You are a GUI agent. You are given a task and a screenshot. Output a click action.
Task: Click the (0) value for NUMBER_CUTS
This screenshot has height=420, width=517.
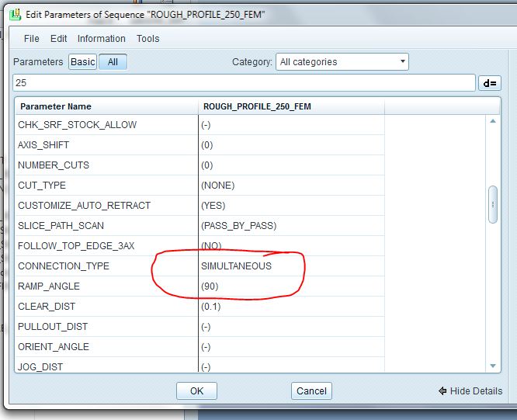pos(207,165)
